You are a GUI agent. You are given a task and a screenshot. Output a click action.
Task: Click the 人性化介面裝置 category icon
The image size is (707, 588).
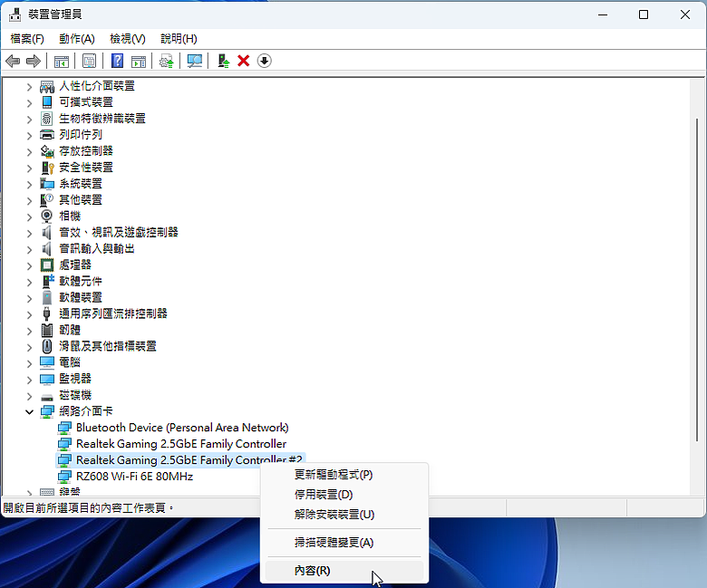(47, 86)
